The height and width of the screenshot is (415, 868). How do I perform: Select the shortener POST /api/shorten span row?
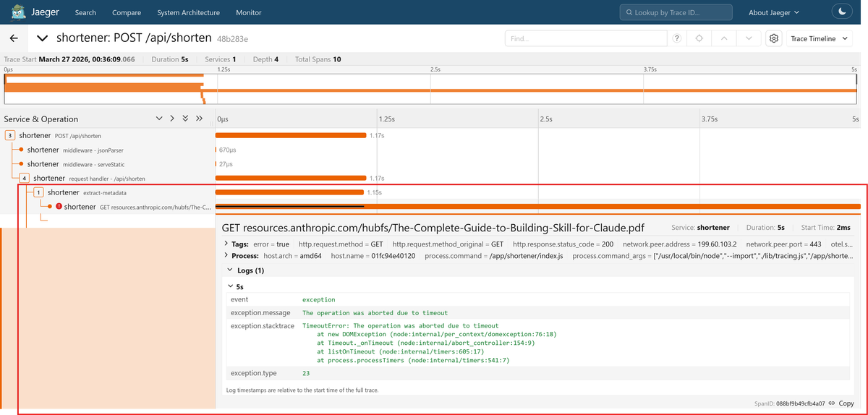(x=60, y=135)
